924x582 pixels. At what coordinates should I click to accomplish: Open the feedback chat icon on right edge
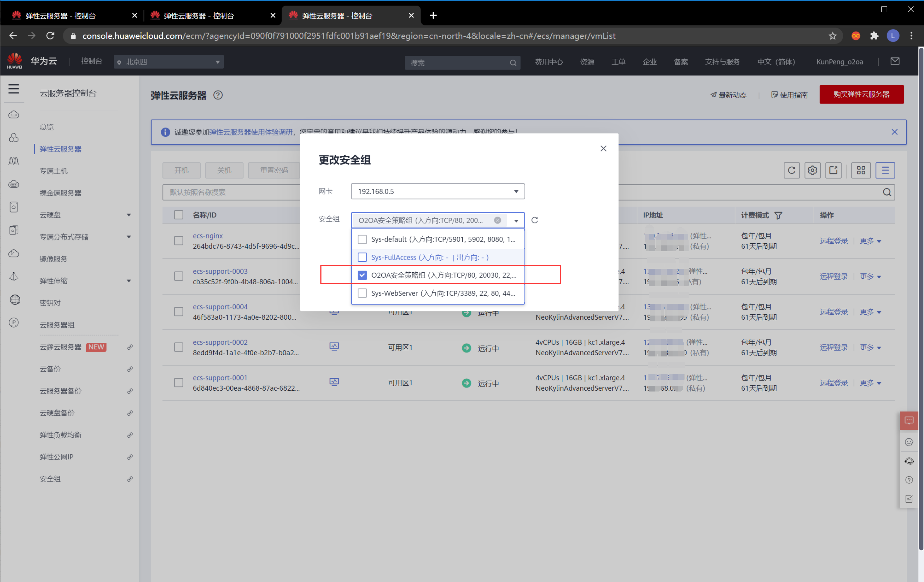pos(909,421)
